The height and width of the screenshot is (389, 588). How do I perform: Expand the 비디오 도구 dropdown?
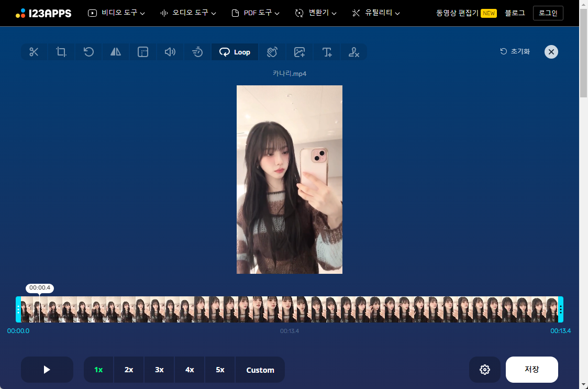[x=116, y=13]
